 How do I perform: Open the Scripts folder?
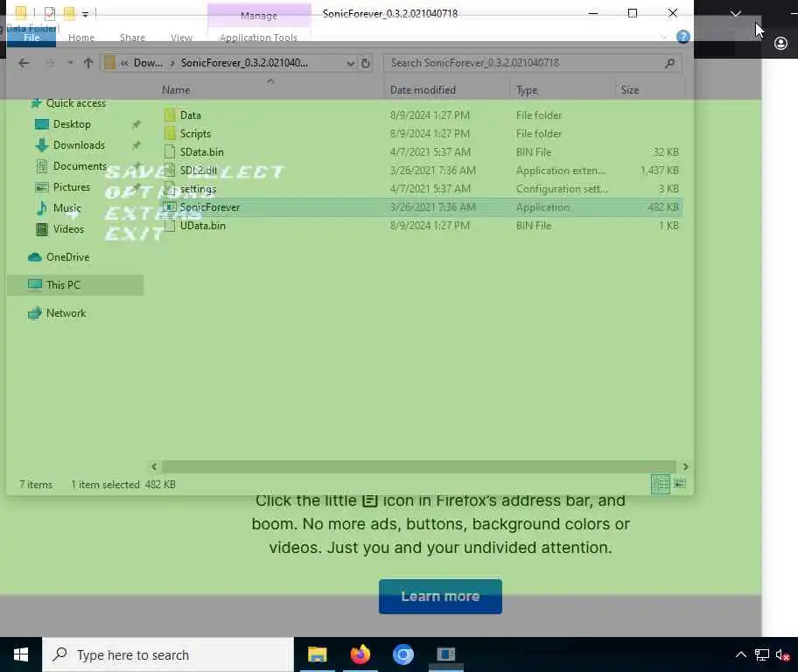pyautogui.click(x=195, y=134)
